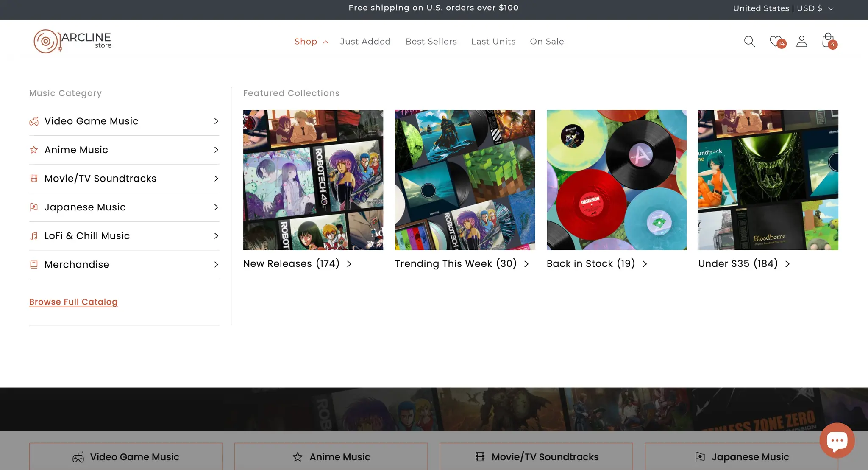This screenshot has height=470, width=868.
Task: Click the arrow next to Under $35 (184)
Action: (x=787, y=264)
